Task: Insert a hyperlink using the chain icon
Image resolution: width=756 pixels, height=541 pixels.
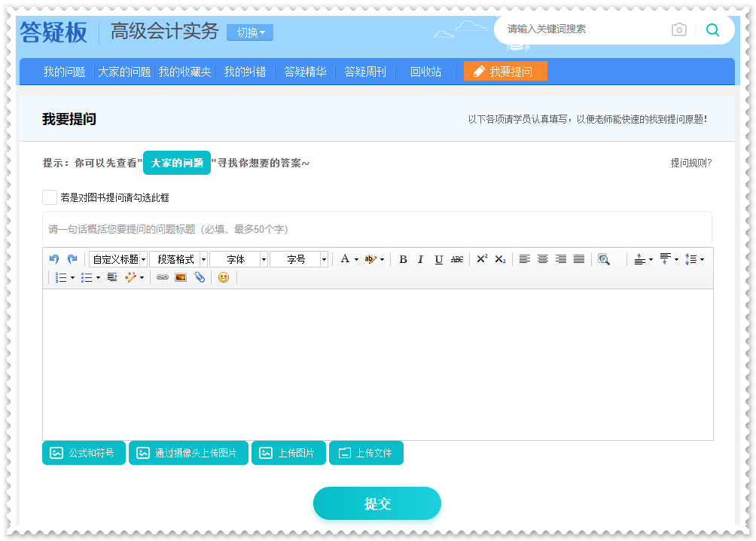Action: [160, 277]
